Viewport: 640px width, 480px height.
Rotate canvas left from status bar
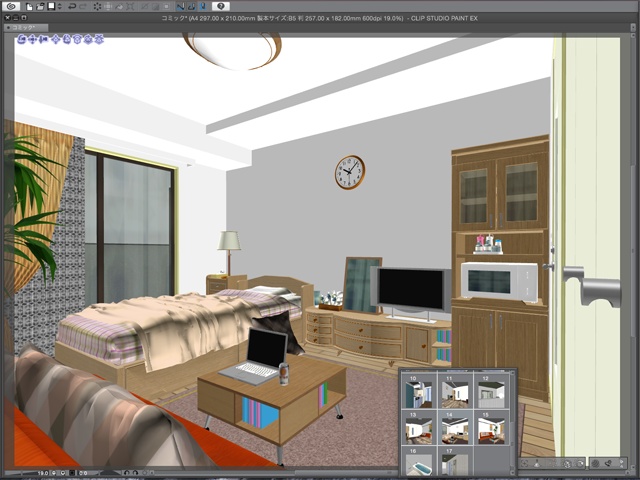(127, 473)
